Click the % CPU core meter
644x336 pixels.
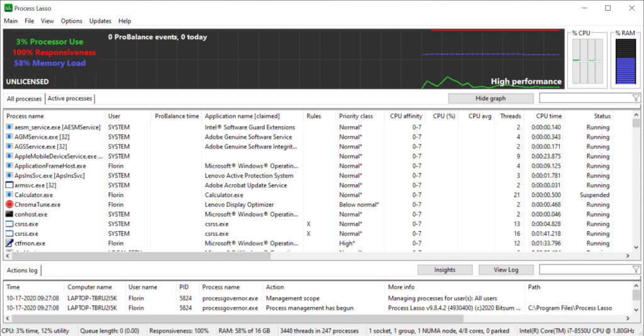(x=587, y=61)
